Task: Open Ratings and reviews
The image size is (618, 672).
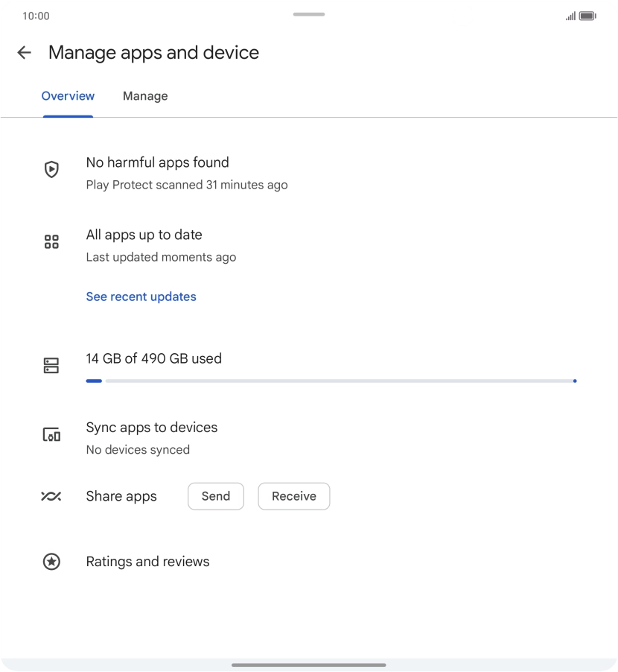Action: (147, 562)
